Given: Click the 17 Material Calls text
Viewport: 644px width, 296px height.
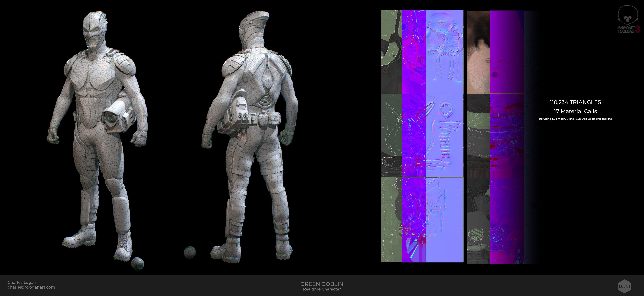Looking at the screenshot, I should 575,111.
